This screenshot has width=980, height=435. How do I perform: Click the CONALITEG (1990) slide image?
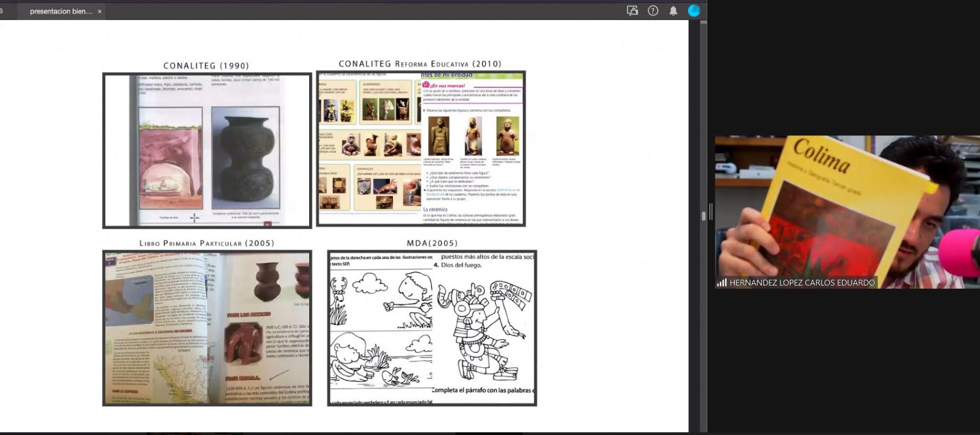(x=207, y=151)
